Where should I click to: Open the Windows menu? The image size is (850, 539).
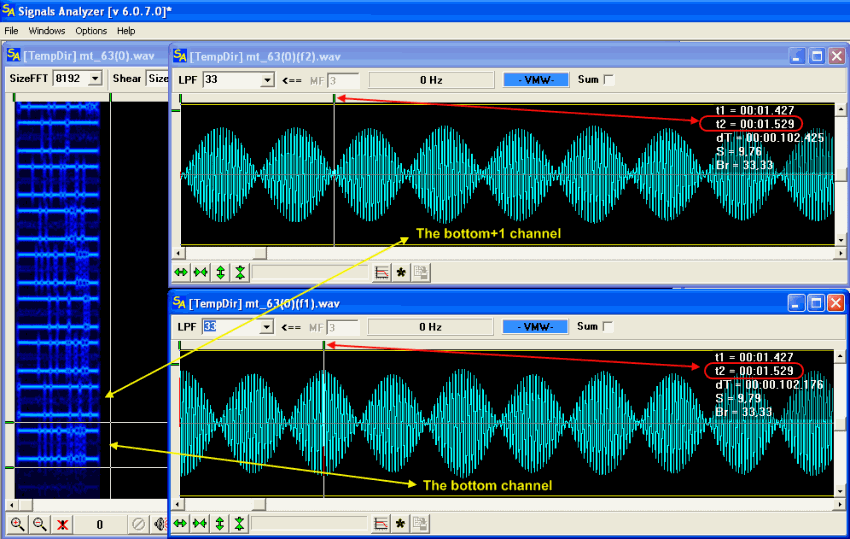click(47, 31)
